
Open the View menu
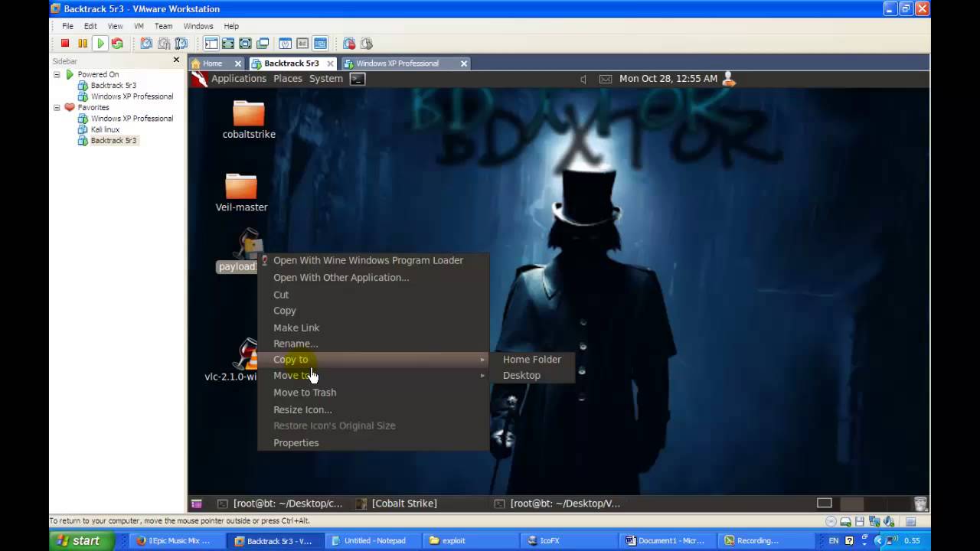pos(115,26)
